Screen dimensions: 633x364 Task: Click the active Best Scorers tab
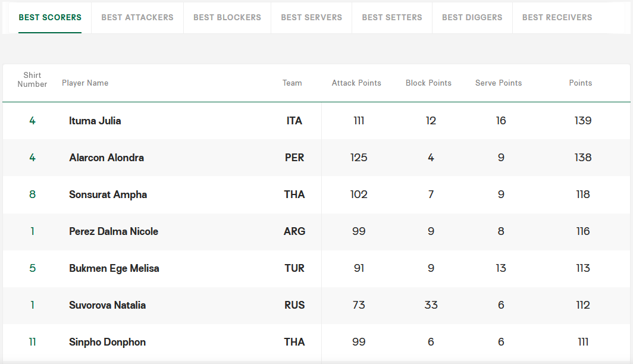pos(50,17)
